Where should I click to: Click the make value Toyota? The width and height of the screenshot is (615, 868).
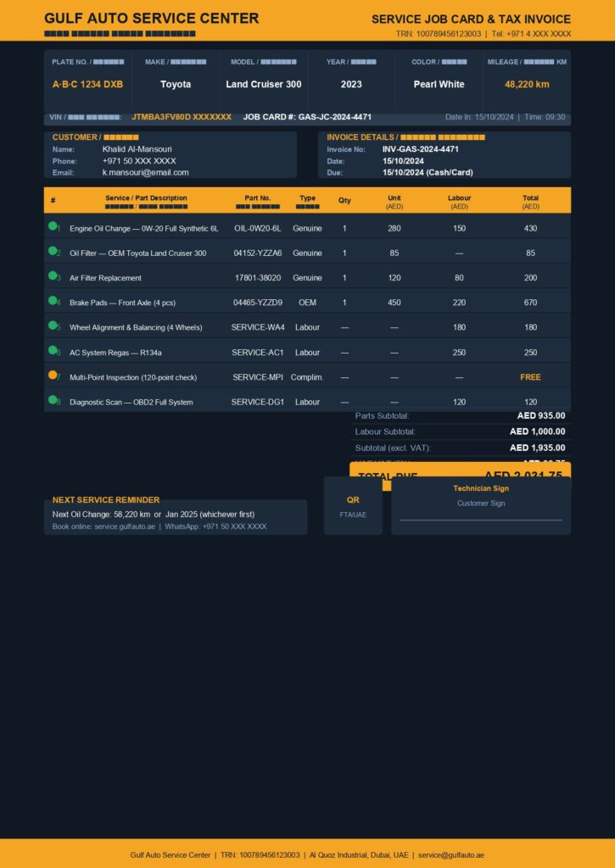click(176, 84)
